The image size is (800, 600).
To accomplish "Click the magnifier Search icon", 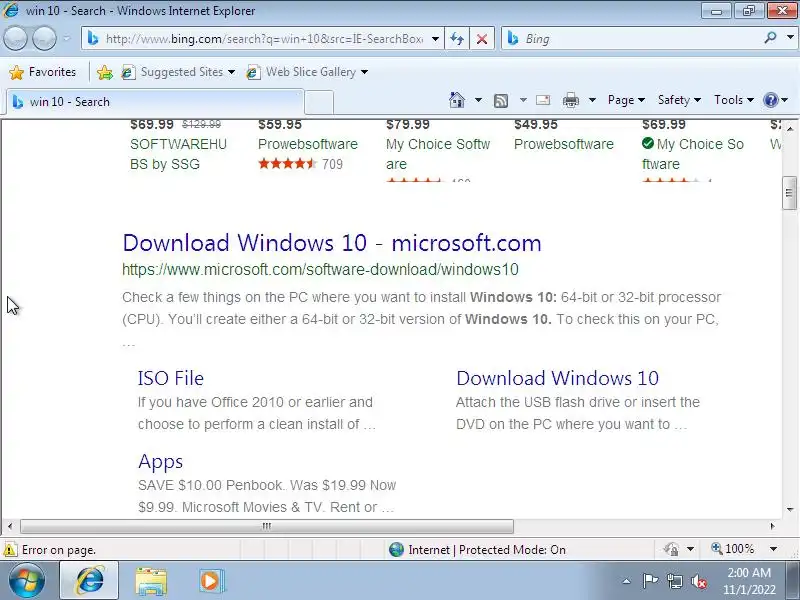I will 770,38.
